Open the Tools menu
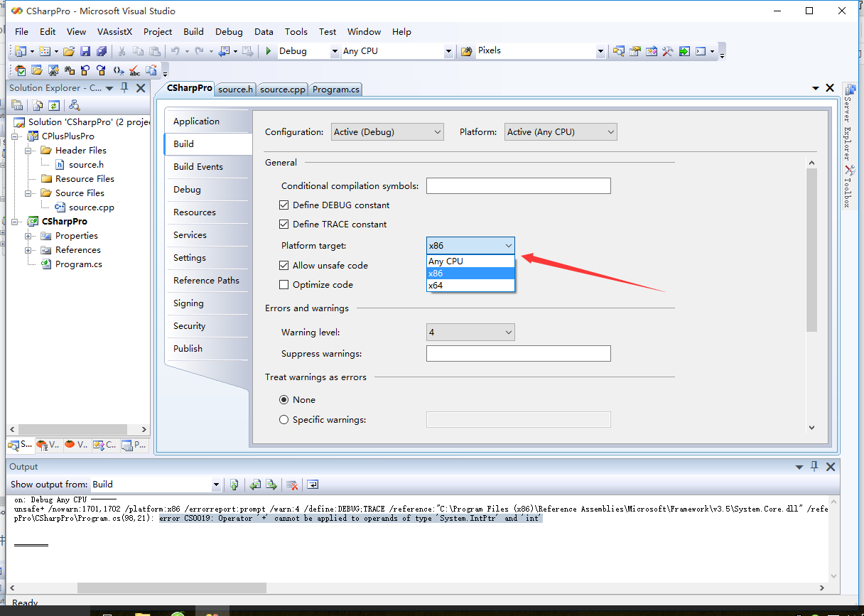 (296, 31)
